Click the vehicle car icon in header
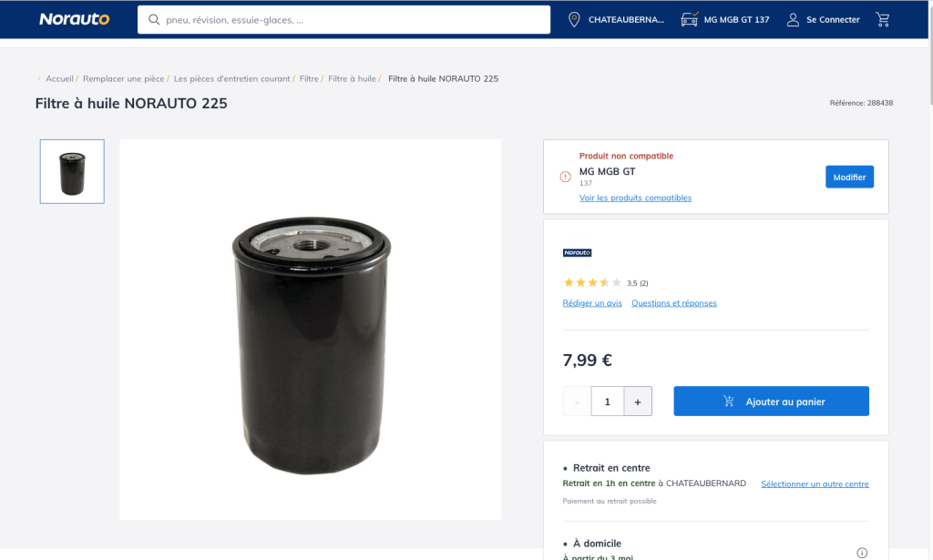 689,20
